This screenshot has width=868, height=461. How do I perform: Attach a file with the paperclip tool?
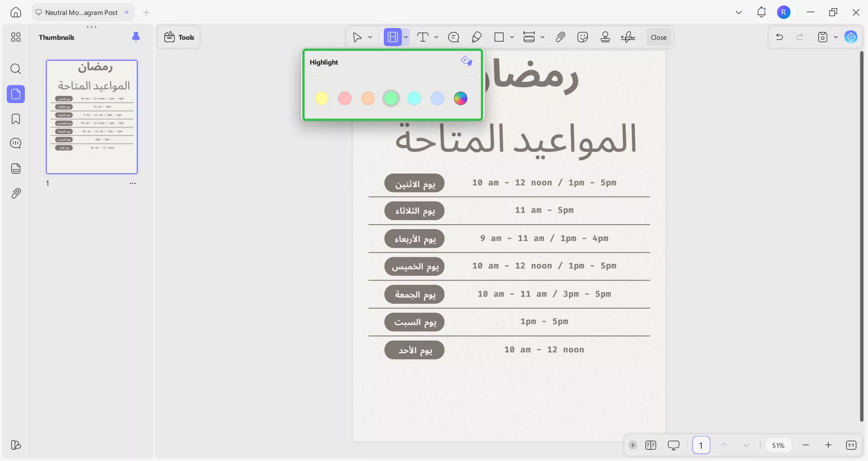pyautogui.click(x=560, y=37)
